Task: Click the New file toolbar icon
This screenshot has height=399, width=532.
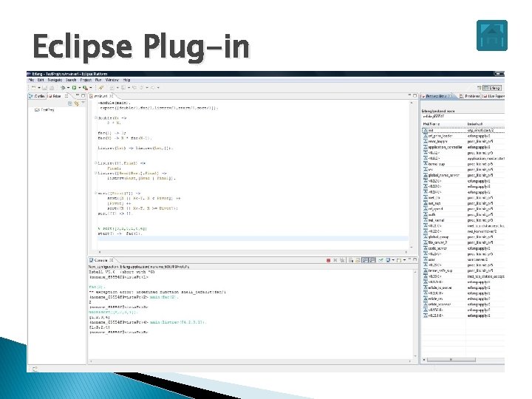Action: [x=33, y=88]
